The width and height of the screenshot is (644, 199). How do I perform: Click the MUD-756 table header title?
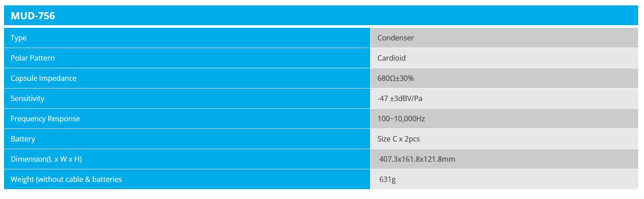click(x=33, y=16)
